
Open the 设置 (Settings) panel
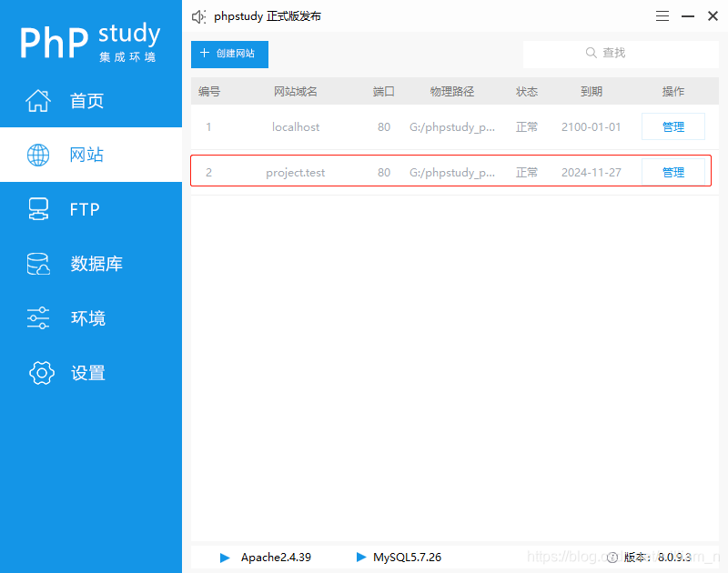point(87,373)
